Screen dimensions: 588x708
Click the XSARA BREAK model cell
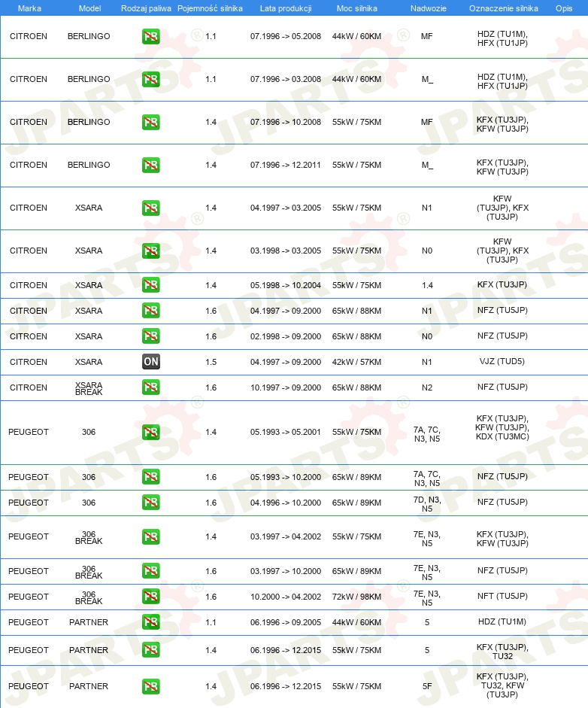(89, 388)
